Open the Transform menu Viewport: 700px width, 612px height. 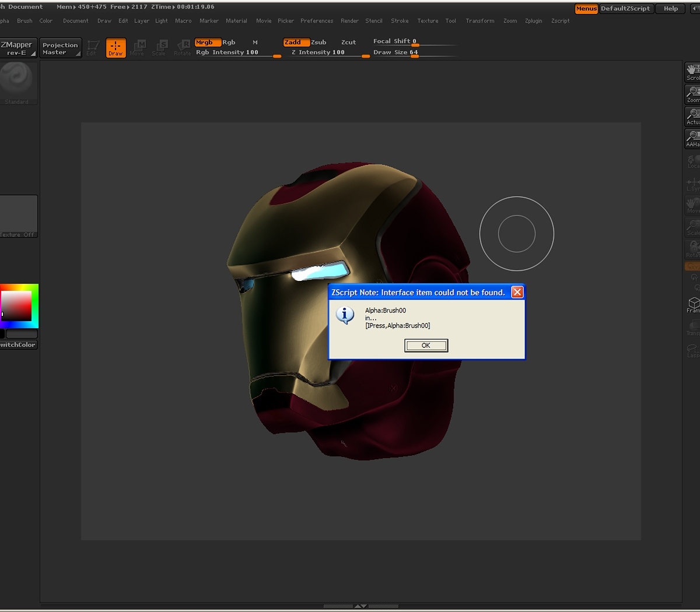click(480, 20)
